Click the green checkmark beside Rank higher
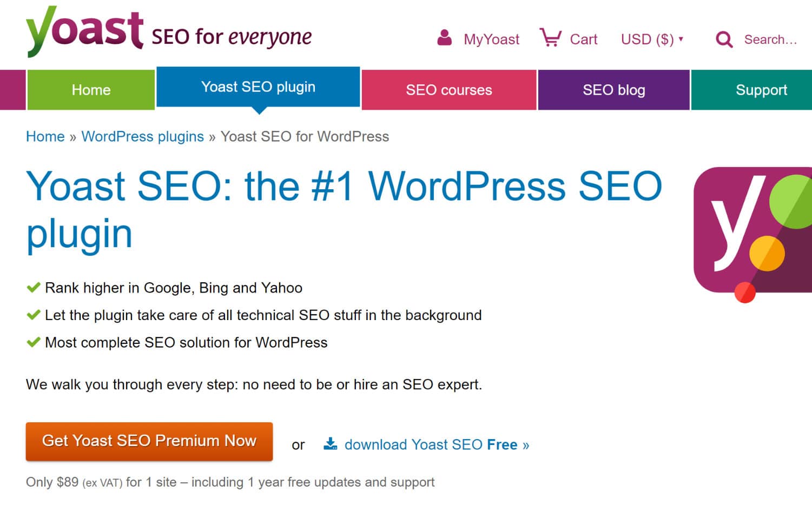 [33, 287]
